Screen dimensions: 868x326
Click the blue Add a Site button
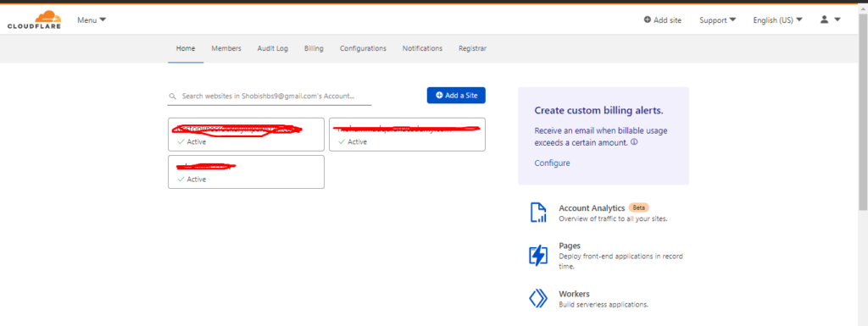coord(456,95)
